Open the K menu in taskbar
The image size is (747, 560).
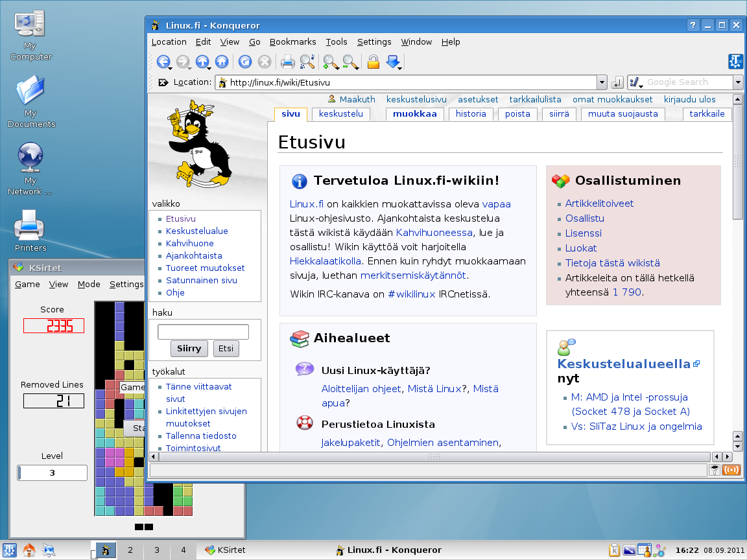pos(10,550)
